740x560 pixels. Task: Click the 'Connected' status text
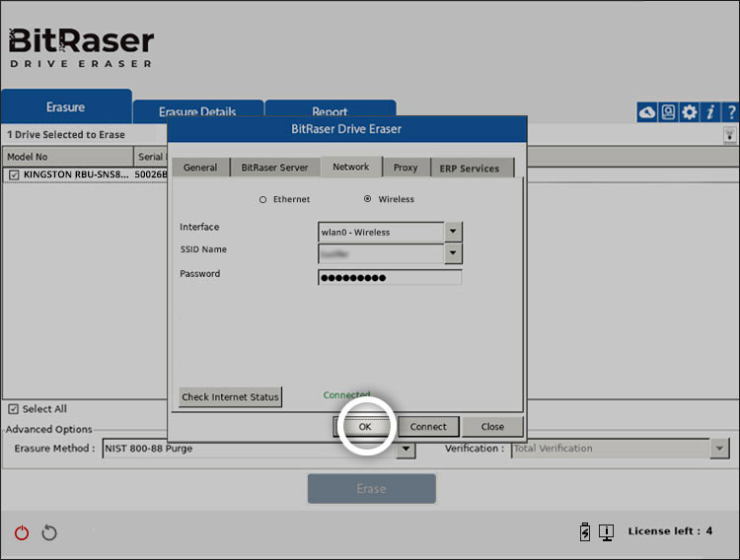point(346,394)
